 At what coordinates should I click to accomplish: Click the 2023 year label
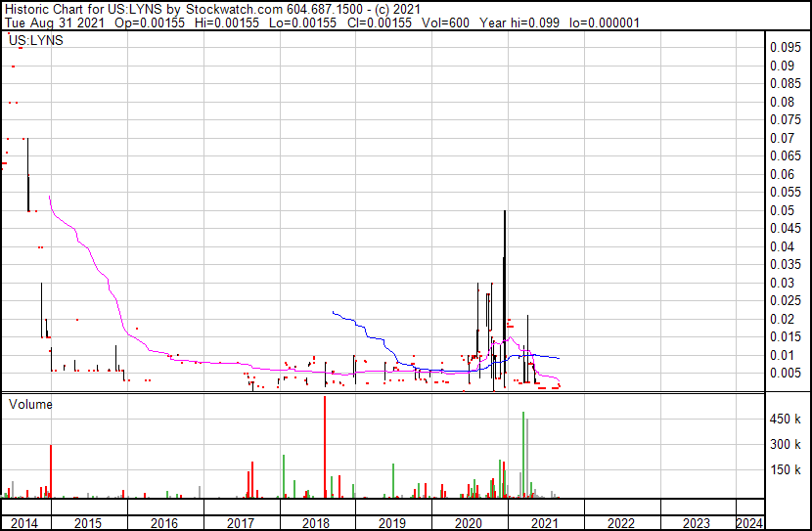pyautogui.click(x=697, y=523)
